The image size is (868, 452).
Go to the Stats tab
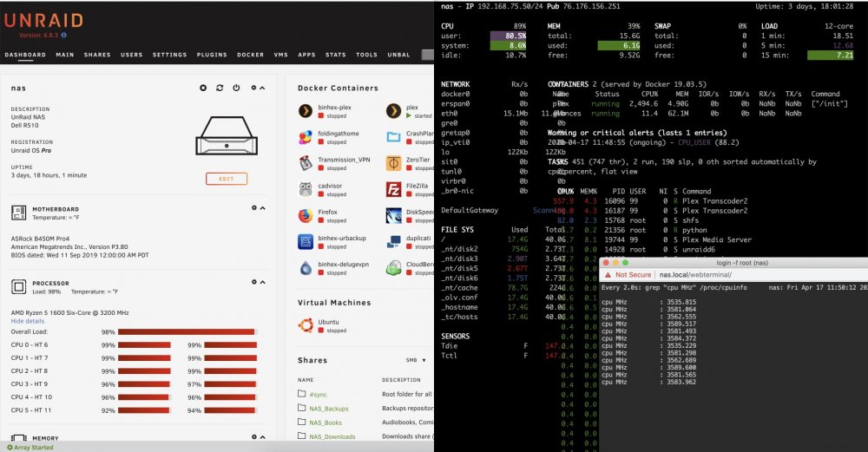tap(335, 55)
